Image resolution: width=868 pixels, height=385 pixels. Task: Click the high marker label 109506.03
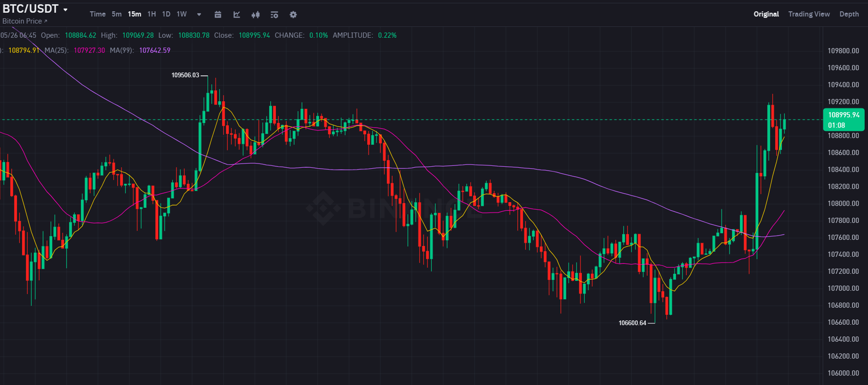(185, 75)
